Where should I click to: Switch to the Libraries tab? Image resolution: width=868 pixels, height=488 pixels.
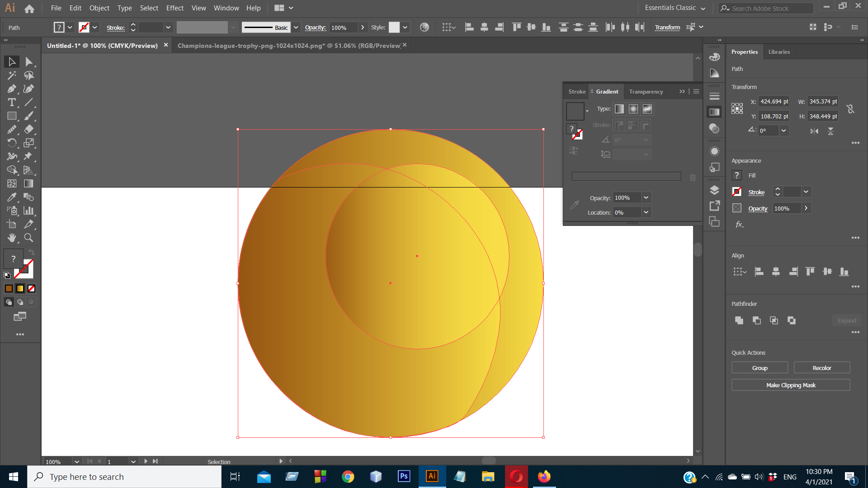pyautogui.click(x=779, y=52)
